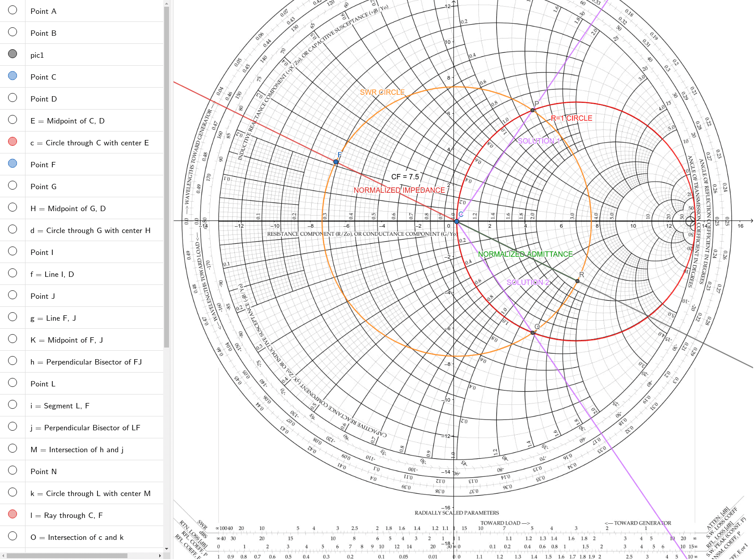Click the up arrow of the algebra panel scrollbar
The height and width of the screenshot is (560, 754).
tap(166, 3)
